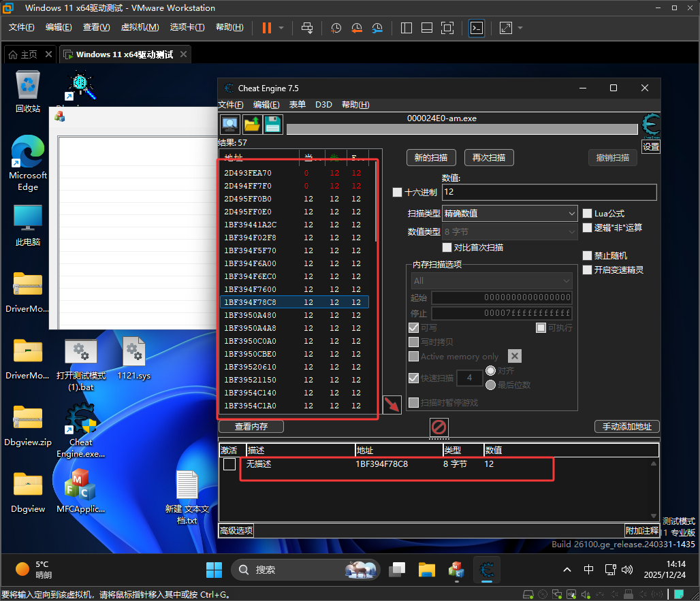The height and width of the screenshot is (601, 700).
Task: Toggle the executable memory checkbox
Action: (x=541, y=328)
